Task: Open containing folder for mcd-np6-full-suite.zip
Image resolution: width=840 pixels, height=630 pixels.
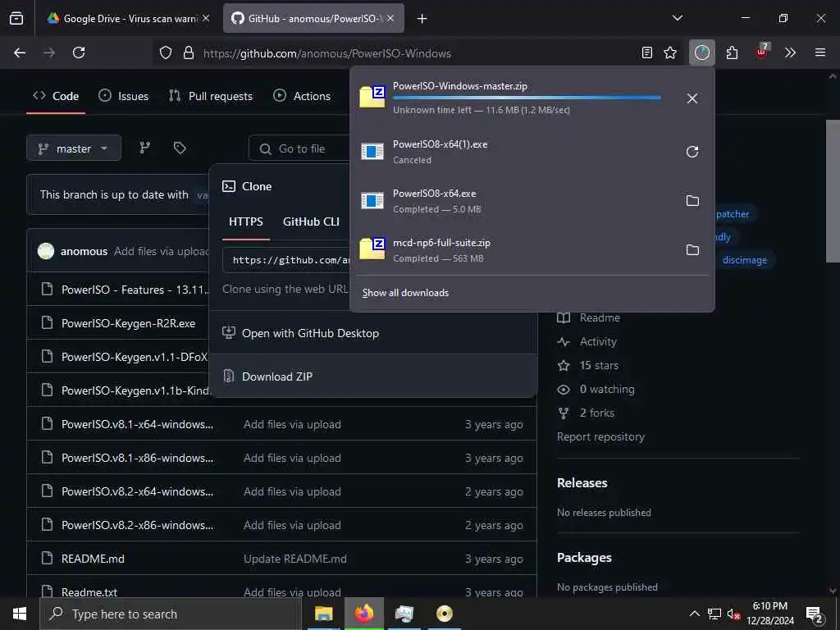Action: tap(692, 250)
